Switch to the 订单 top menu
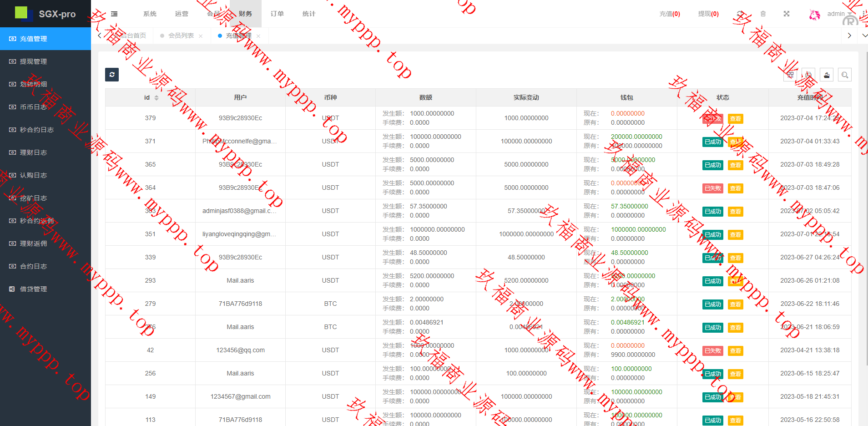868x426 pixels. (277, 14)
